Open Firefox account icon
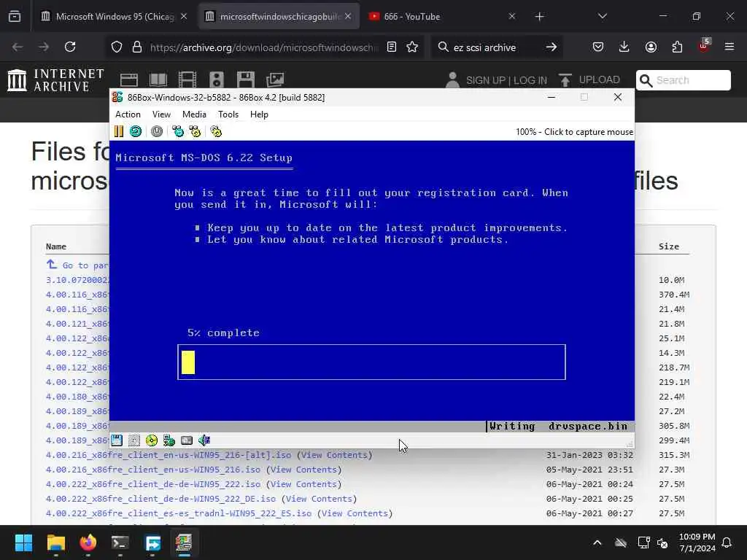Screen dimensions: 747x560 click(x=651, y=47)
